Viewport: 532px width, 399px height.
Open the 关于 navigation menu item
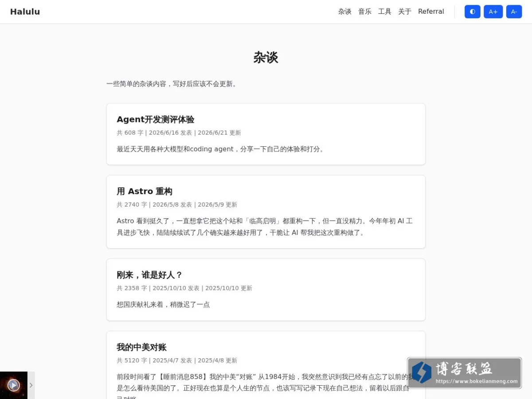pos(405,12)
